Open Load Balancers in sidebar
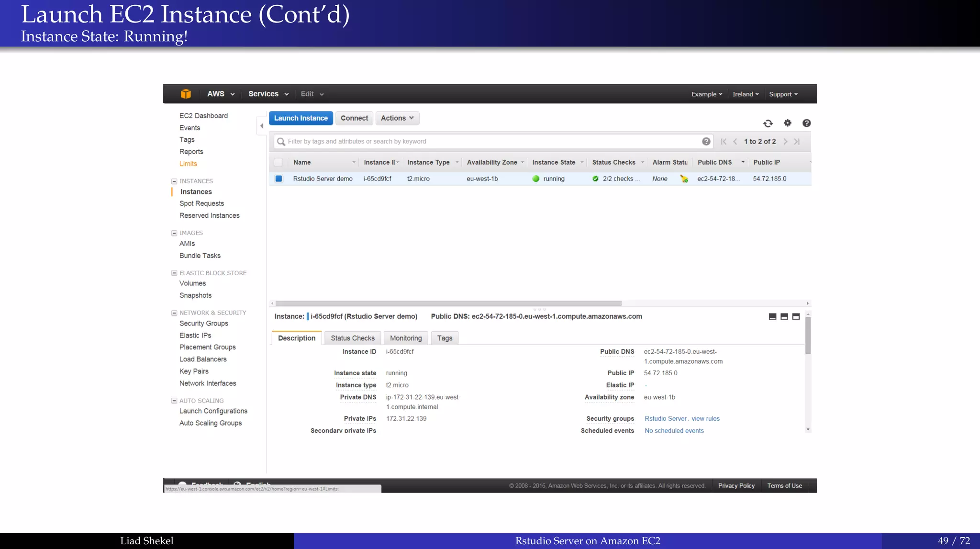The height and width of the screenshot is (549, 980). (203, 359)
